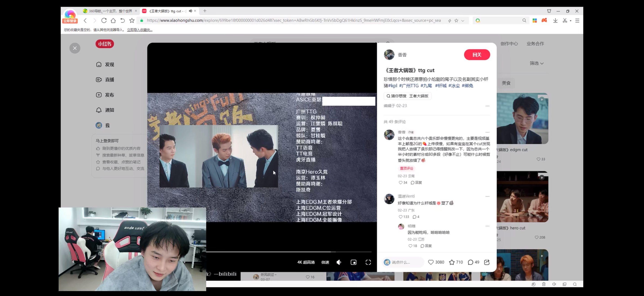Seek using the video progress bar

289,252
